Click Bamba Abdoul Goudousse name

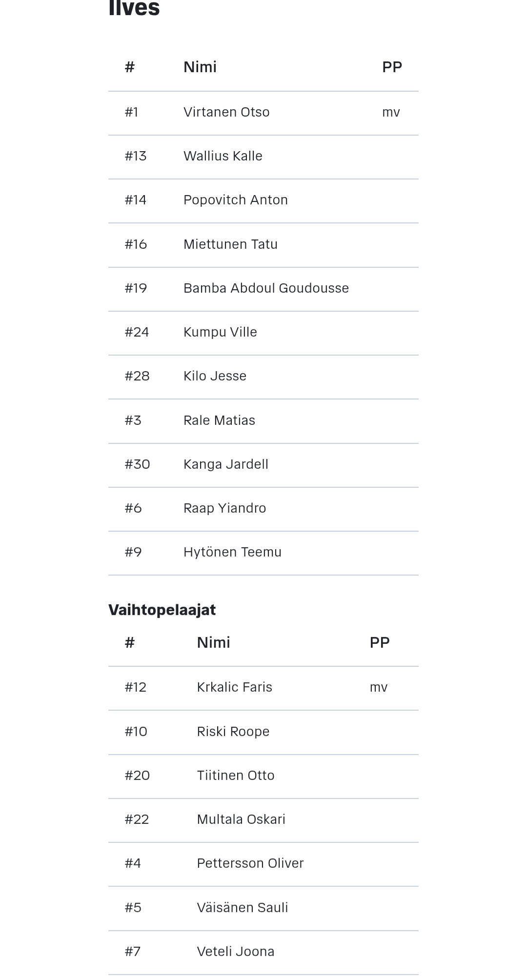point(266,288)
